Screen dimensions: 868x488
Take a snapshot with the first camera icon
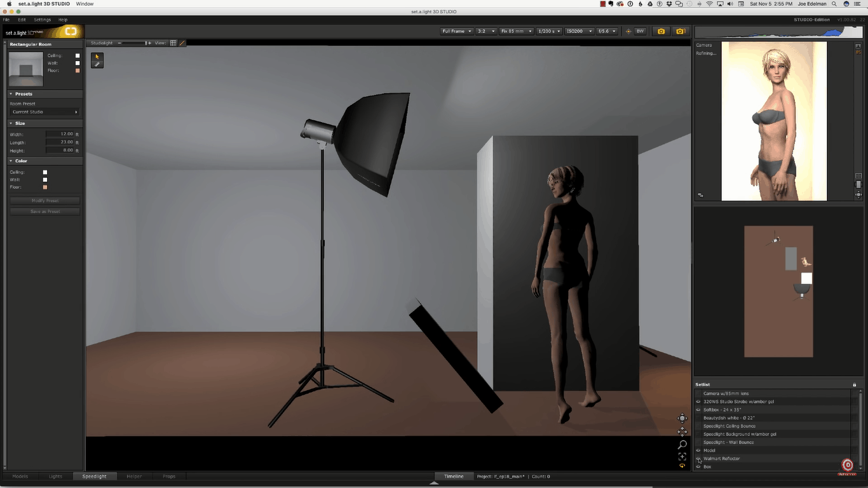[661, 31]
